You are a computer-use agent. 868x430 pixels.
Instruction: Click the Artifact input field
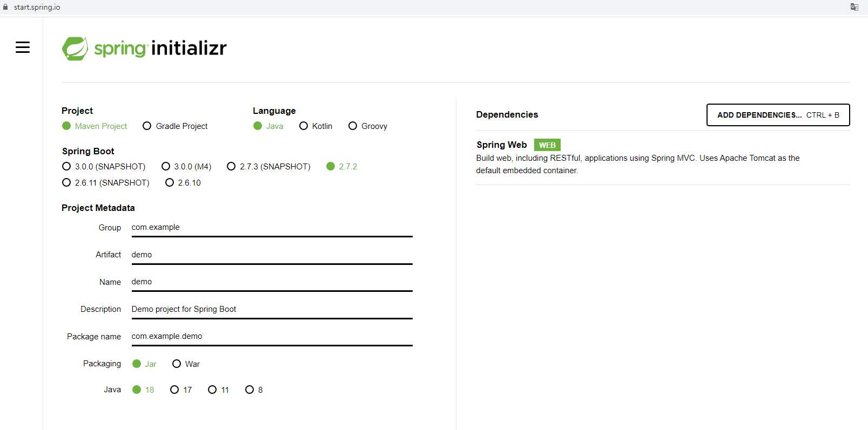click(x=272, y=255)
